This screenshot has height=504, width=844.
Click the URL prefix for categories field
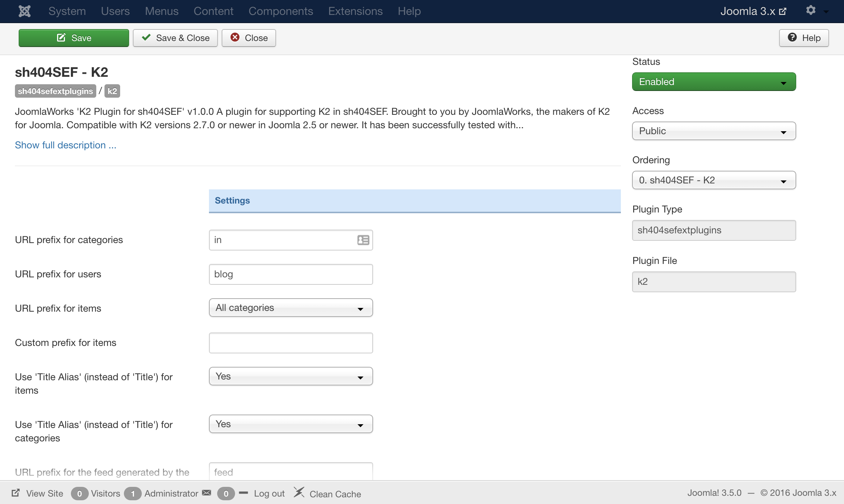point(291,240)
